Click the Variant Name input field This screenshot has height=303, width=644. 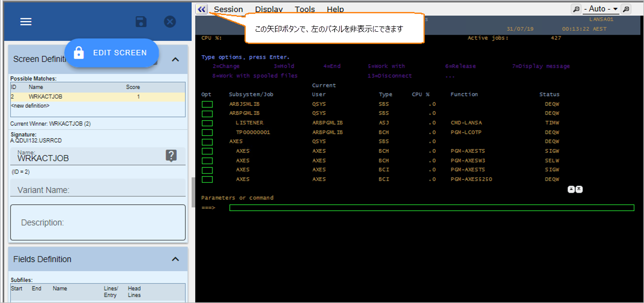tap(98, 189)
